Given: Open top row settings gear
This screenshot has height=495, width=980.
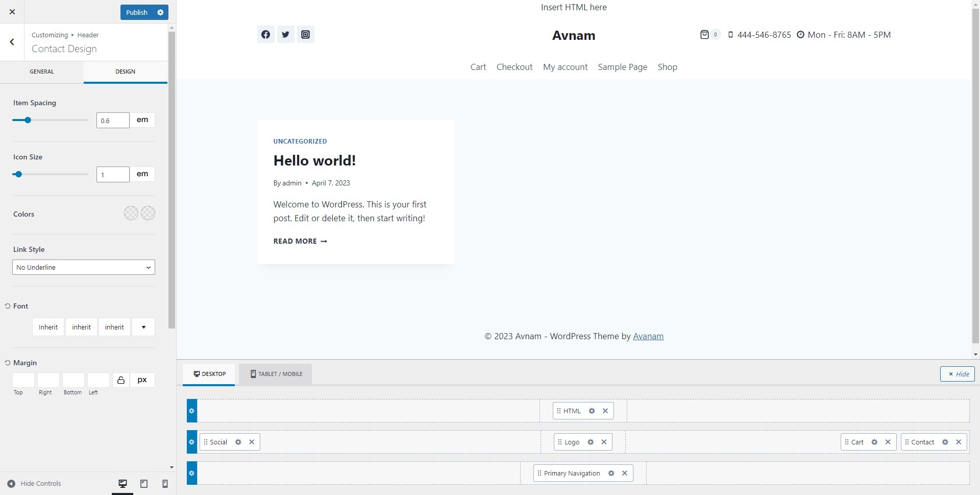Looking at the screenshot, I should (192, 411).
